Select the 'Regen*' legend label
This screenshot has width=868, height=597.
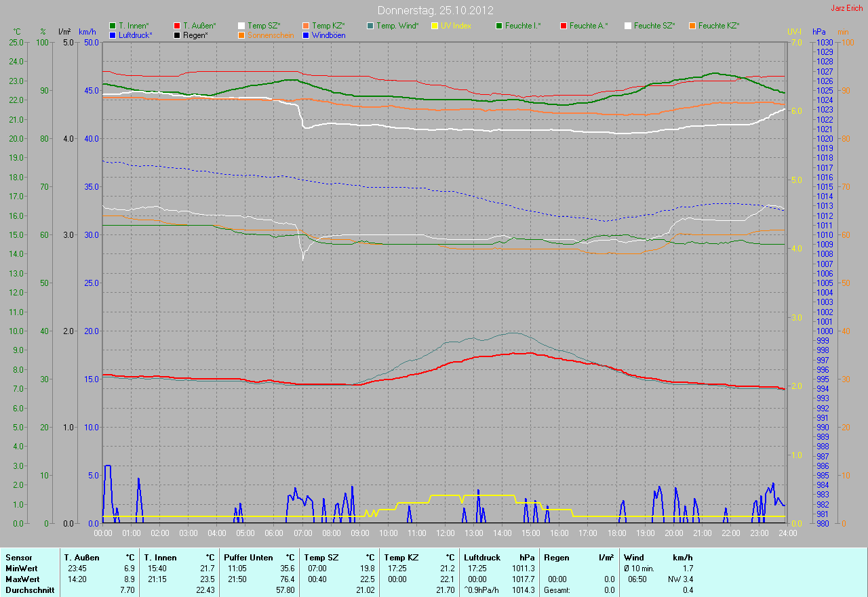195,35
